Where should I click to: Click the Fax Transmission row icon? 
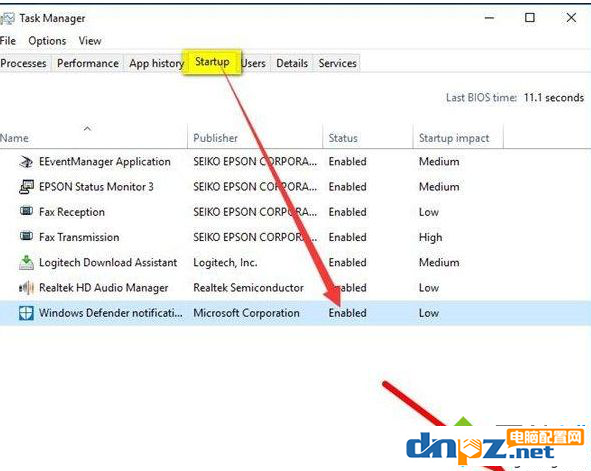point(26,236)
